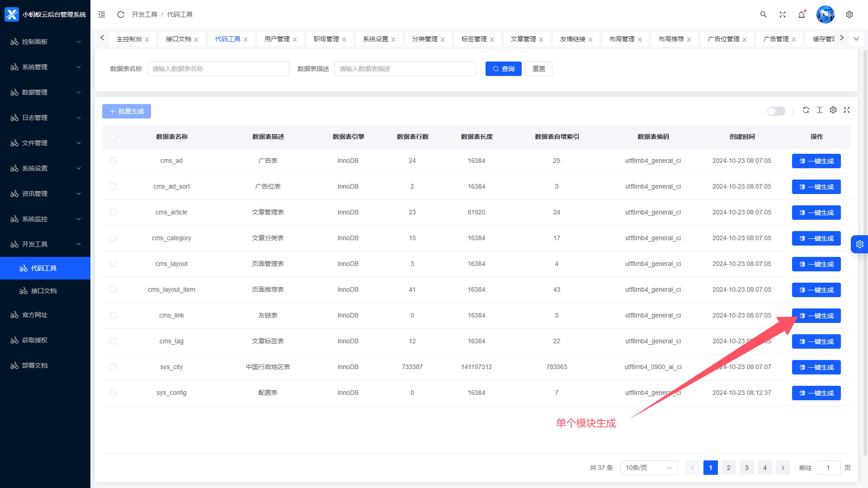Open 接口文档 in the sidebar
The height and width of the screenshot is (488, 868).
[x=44, y=291]
